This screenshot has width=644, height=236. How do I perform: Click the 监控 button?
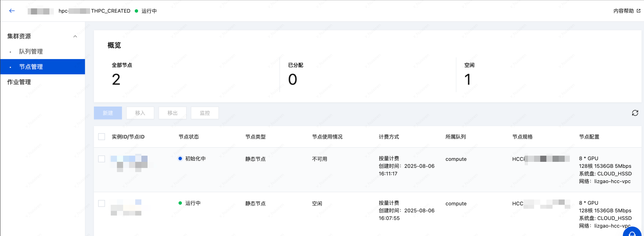pyautogui.click(x=204, y=113)
